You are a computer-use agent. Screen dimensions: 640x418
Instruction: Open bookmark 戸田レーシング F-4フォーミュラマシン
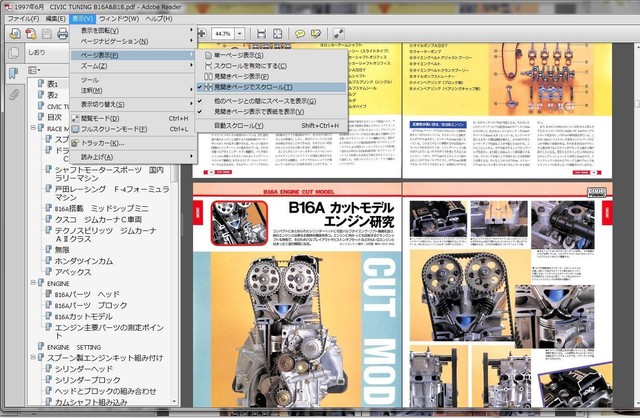112,193
